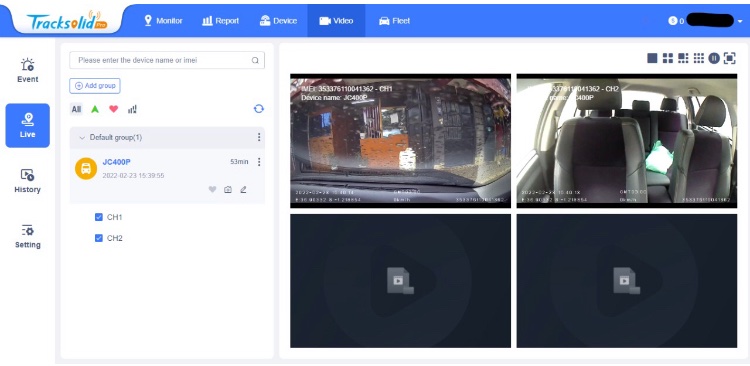
Task: Open the Monitor tab
Action: pyautogui.click(x=163, y=21)
